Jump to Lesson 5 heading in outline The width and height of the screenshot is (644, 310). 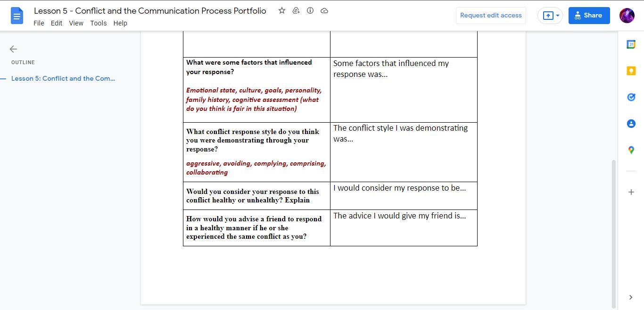(x=63, y=78)
